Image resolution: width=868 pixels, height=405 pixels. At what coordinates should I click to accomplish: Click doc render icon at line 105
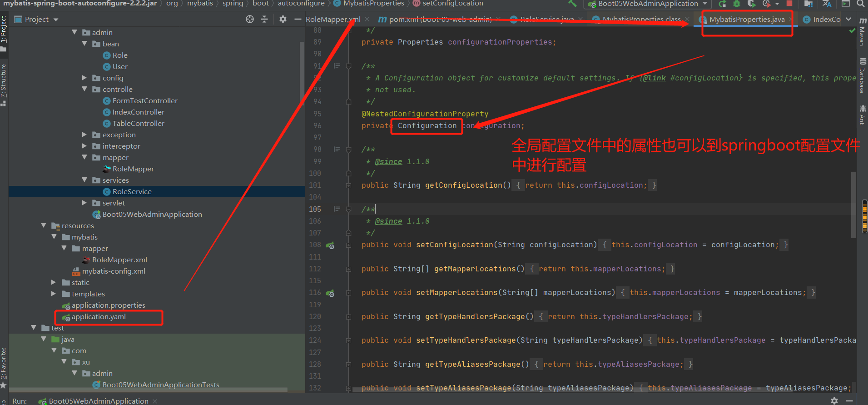coord(337,209)
